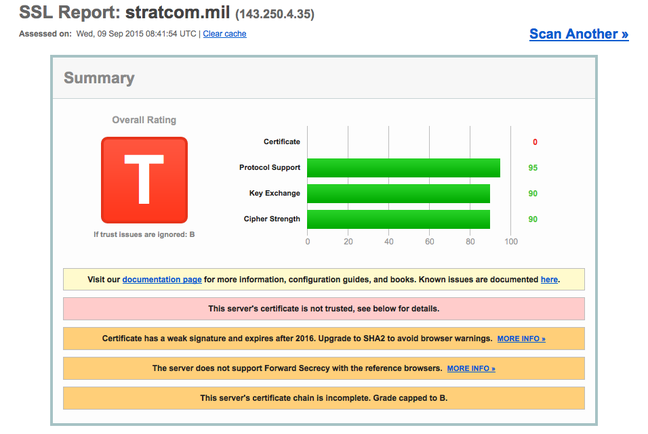Screen dimensions: 648x434
Task: Open the Scan Another link
Action: [579, 34]
